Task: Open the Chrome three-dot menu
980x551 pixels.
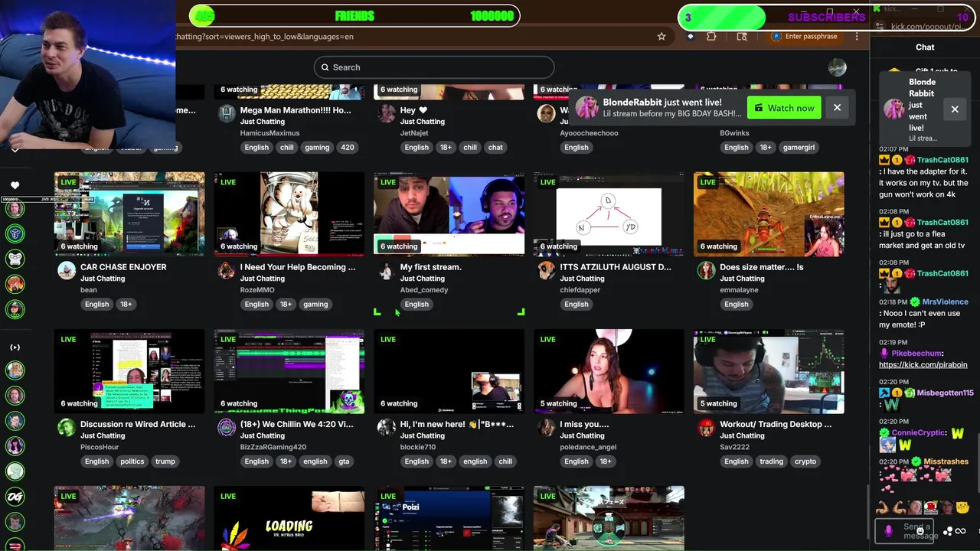Action: point(857,36)
